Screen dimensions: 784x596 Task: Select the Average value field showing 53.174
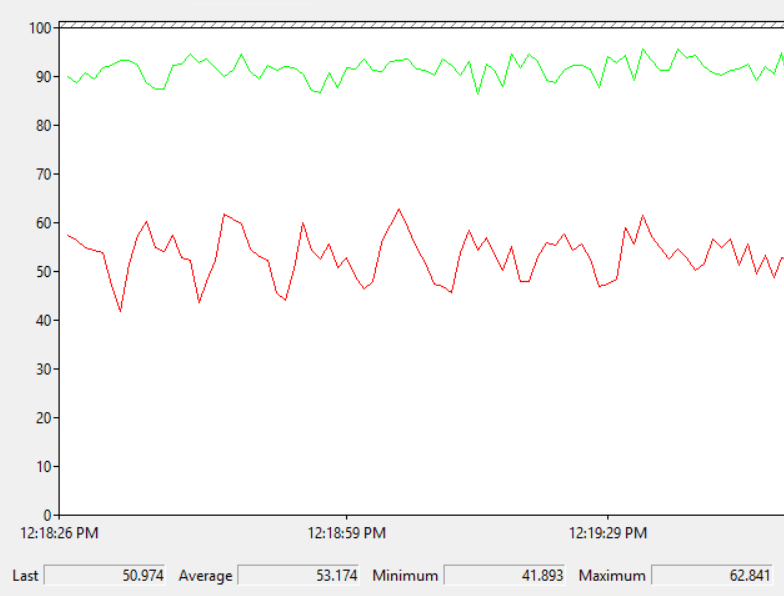point(298,576)
